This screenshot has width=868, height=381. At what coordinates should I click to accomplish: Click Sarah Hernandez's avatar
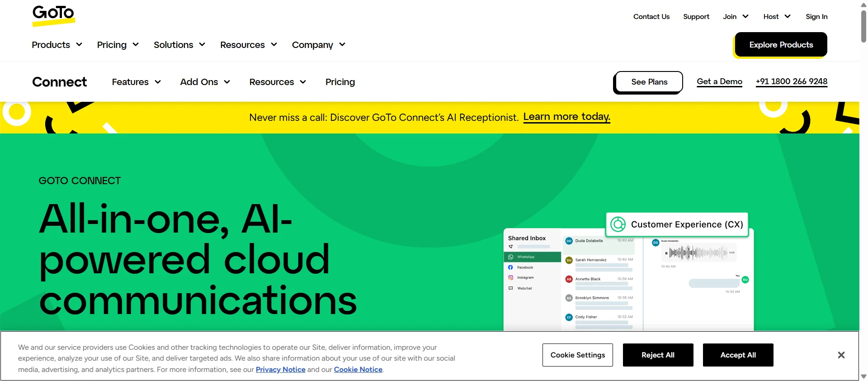(x=569, y=260)
